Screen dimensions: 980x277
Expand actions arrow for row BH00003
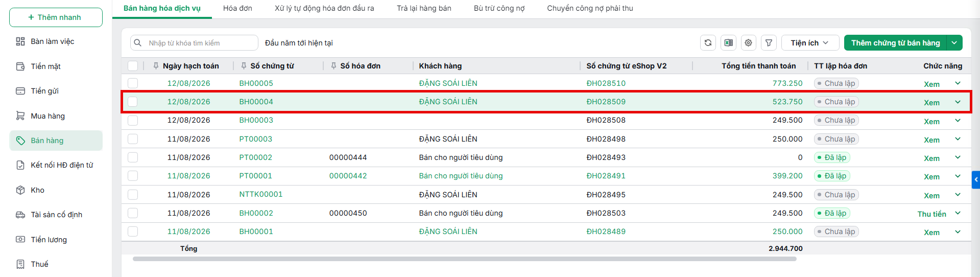pos(958,121)
